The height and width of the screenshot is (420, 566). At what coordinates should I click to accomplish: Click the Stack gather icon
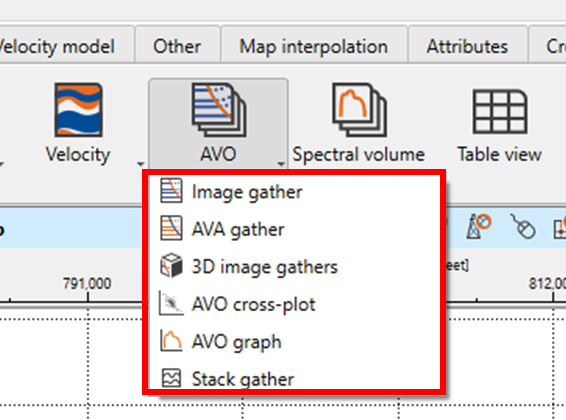click(171, 378)
